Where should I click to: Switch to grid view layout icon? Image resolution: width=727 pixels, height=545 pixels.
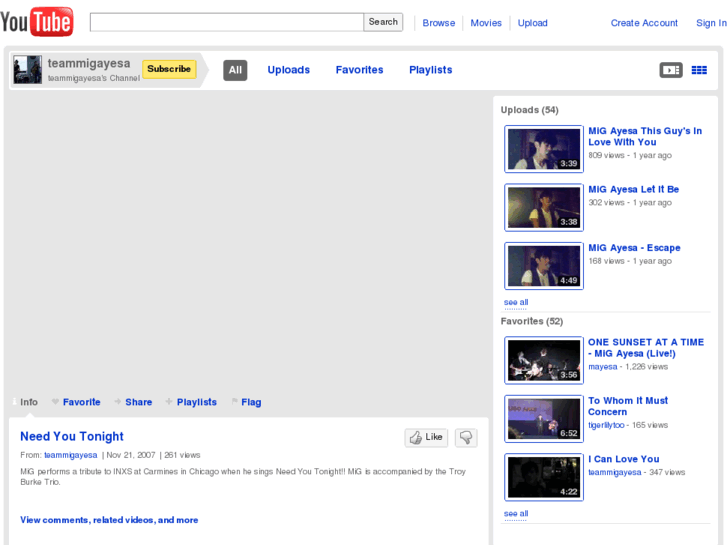[699, 70]
